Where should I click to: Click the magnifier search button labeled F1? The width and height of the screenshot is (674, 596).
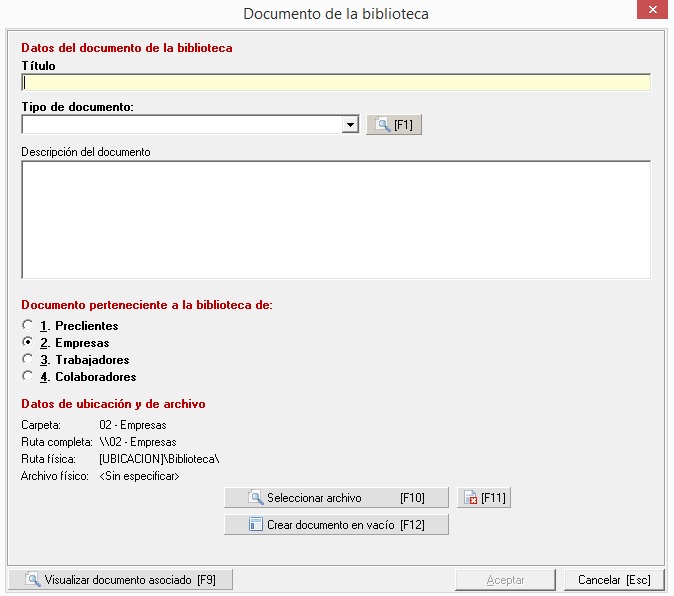pos(394,125)
